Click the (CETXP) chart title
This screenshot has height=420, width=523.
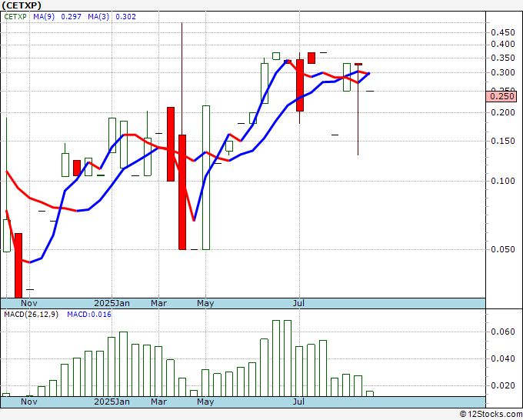(22, 5)
